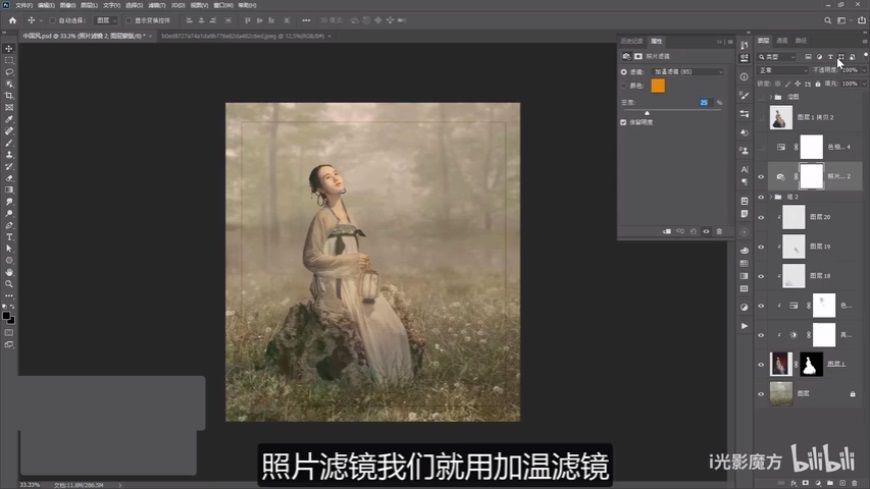Switch to the jpeg document tab

243,36
